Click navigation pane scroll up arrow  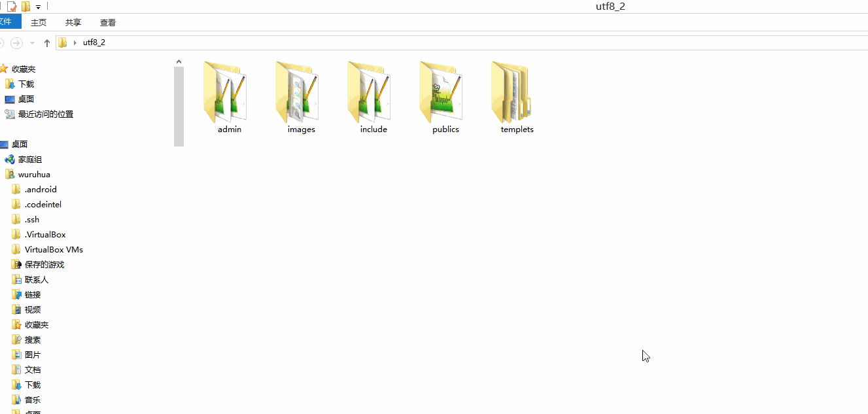click(179, 61)
